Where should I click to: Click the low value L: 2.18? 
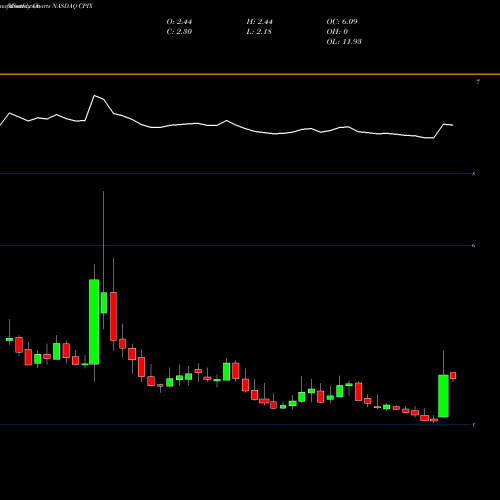259,32
